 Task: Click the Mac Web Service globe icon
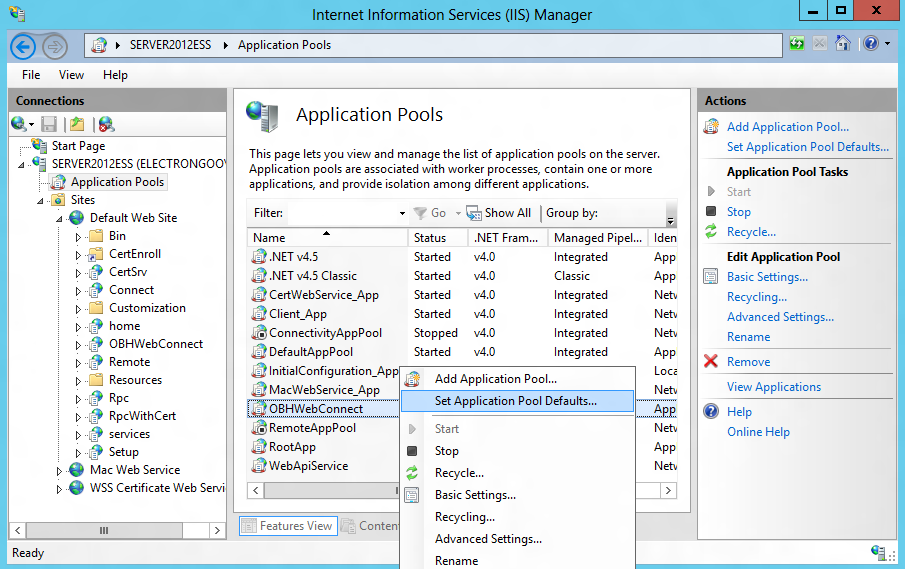(x=76, y=470)
